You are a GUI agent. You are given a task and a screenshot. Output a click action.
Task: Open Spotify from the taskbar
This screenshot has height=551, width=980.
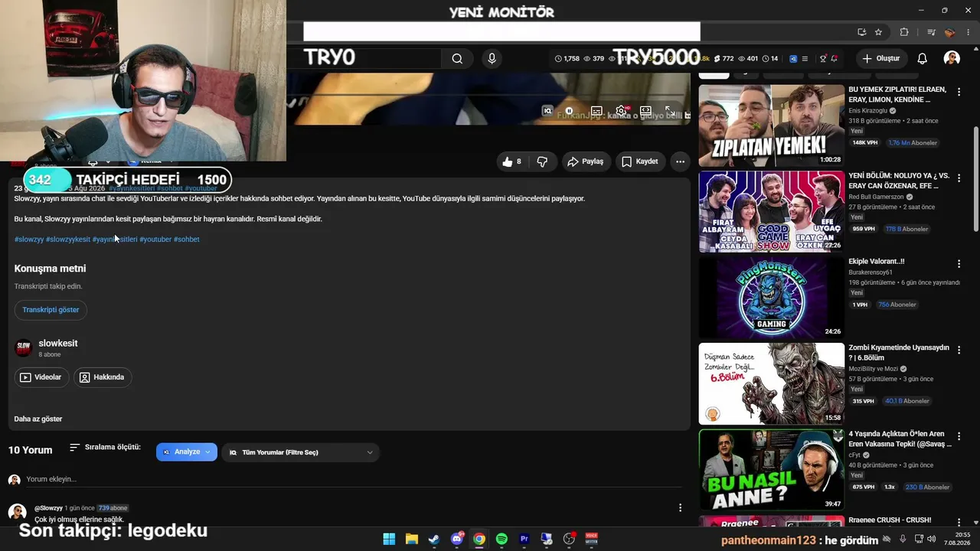[501, 539]
